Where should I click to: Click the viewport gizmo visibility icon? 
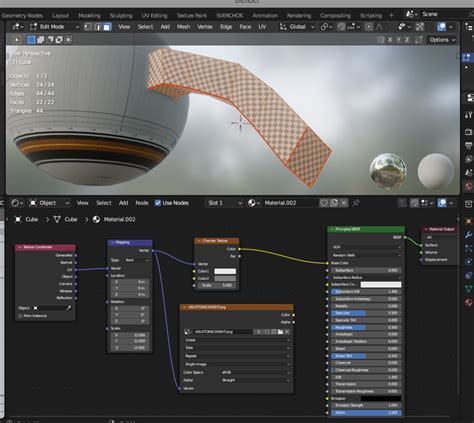coord(401,27)
